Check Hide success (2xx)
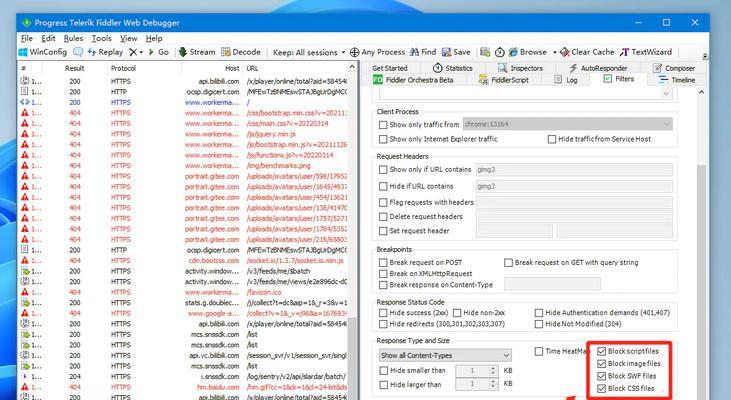This screenshot has height=400, width=731. point(383,313)
